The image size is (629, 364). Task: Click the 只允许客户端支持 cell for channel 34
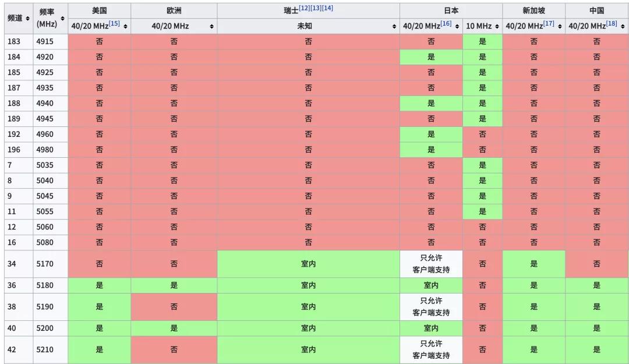coord(431,264)
